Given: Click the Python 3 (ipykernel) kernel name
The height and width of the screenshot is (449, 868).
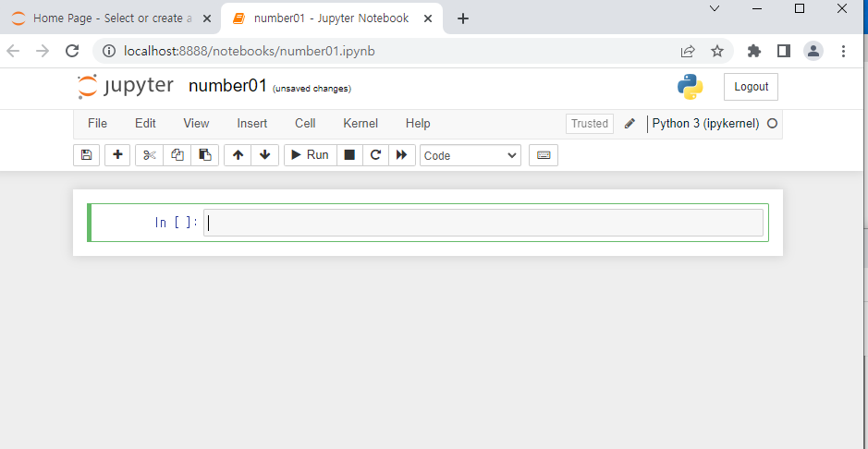Looking at the screenshot, I should coord(706,123).
